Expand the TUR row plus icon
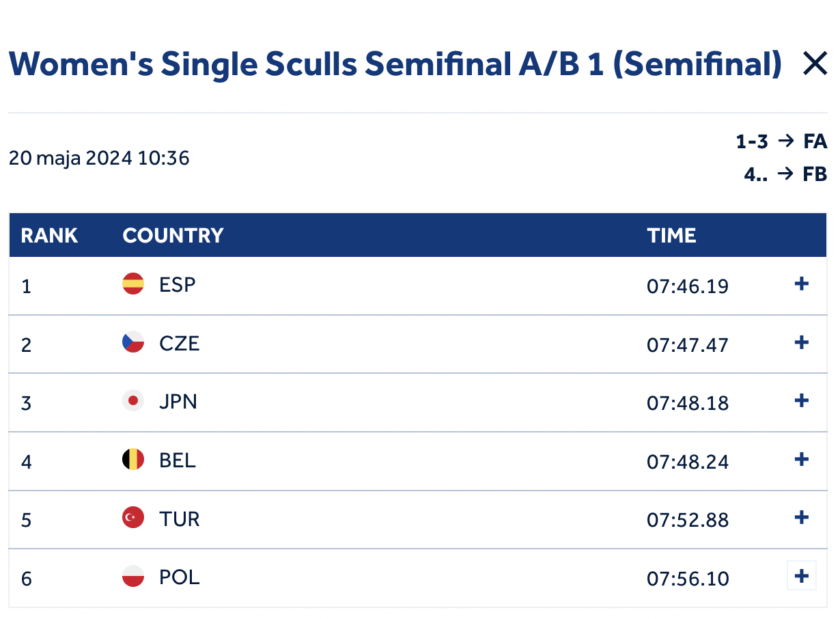Viewport: 840px width, 619px height. [802, 518]
